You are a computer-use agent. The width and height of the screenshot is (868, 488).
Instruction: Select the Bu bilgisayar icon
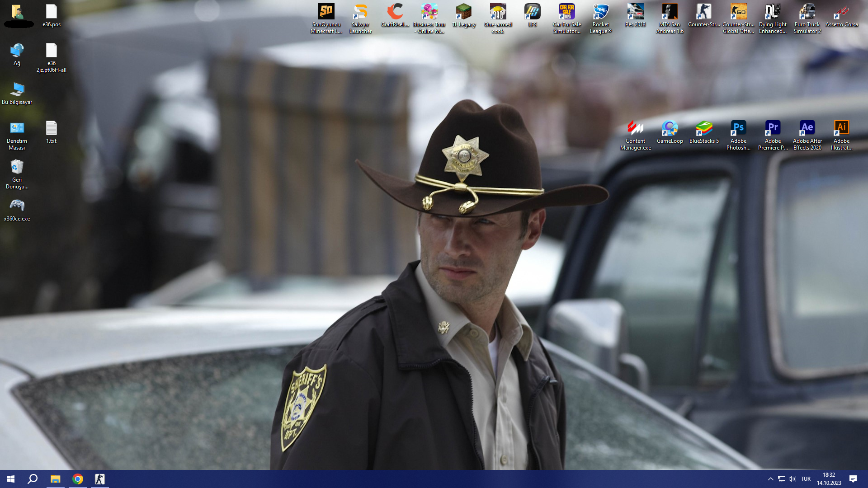(x=17, y=94)
